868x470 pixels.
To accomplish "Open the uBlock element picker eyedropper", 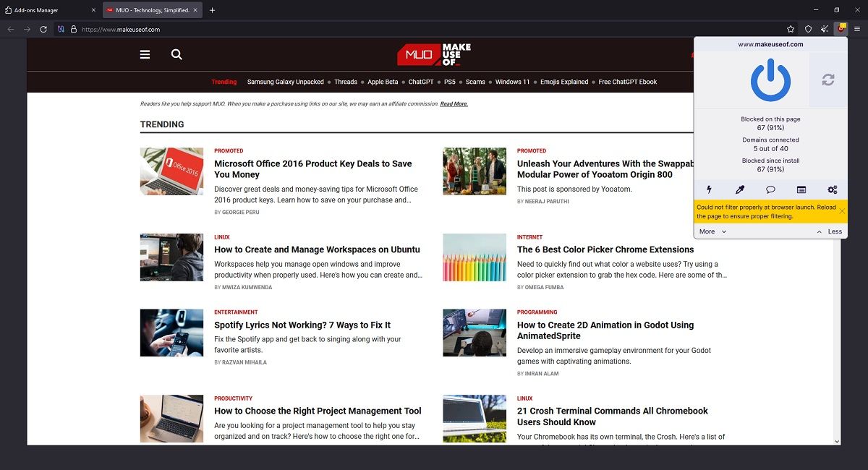I will (739, 189).
